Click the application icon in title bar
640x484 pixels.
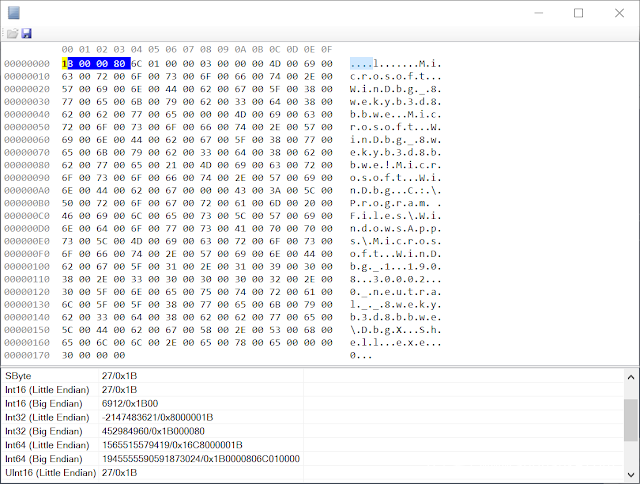(14, 13)
